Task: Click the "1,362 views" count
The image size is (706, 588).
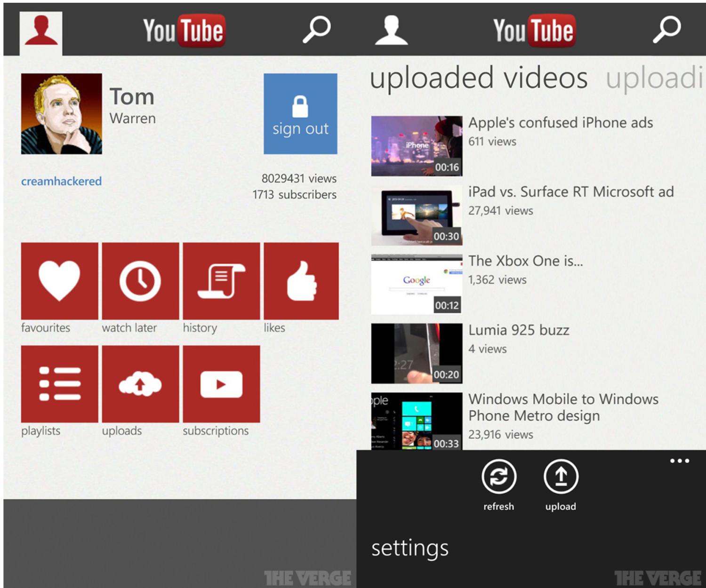Action: [x=497, y=280]
